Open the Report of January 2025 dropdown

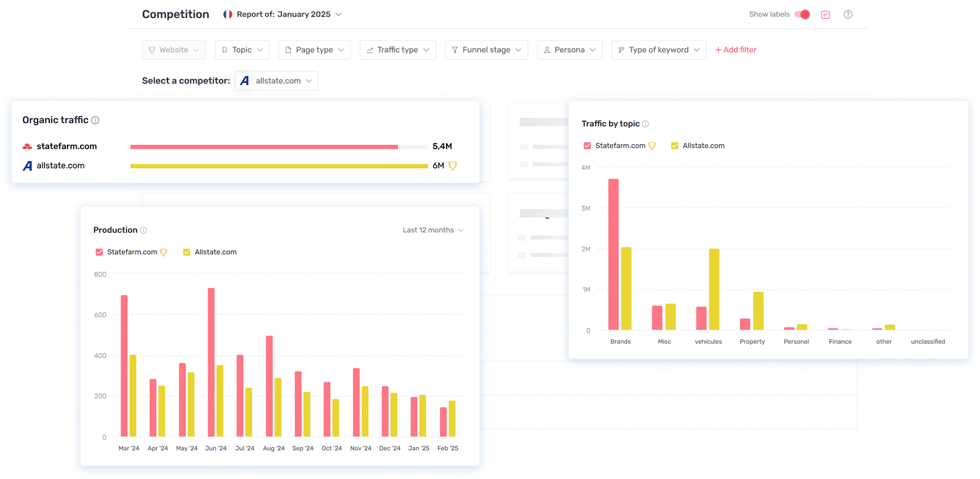(x=289, y=15)
